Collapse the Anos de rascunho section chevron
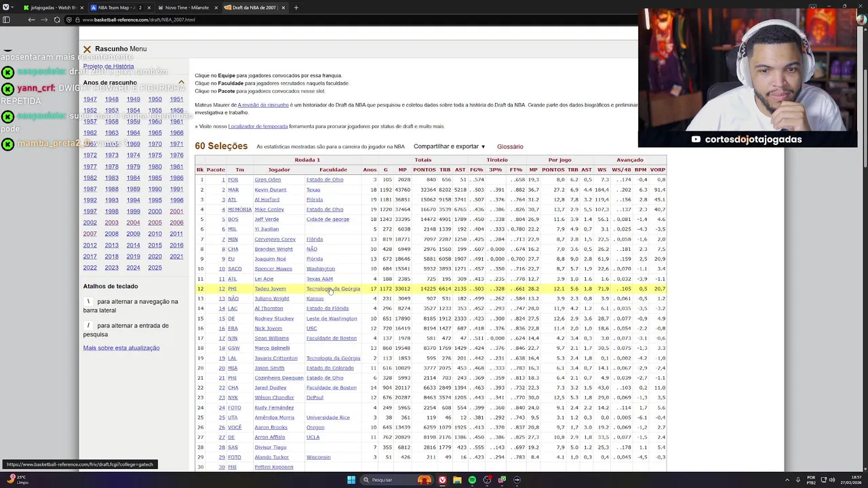The height and width of the screenshot is (488, 868). coord(181,83)
